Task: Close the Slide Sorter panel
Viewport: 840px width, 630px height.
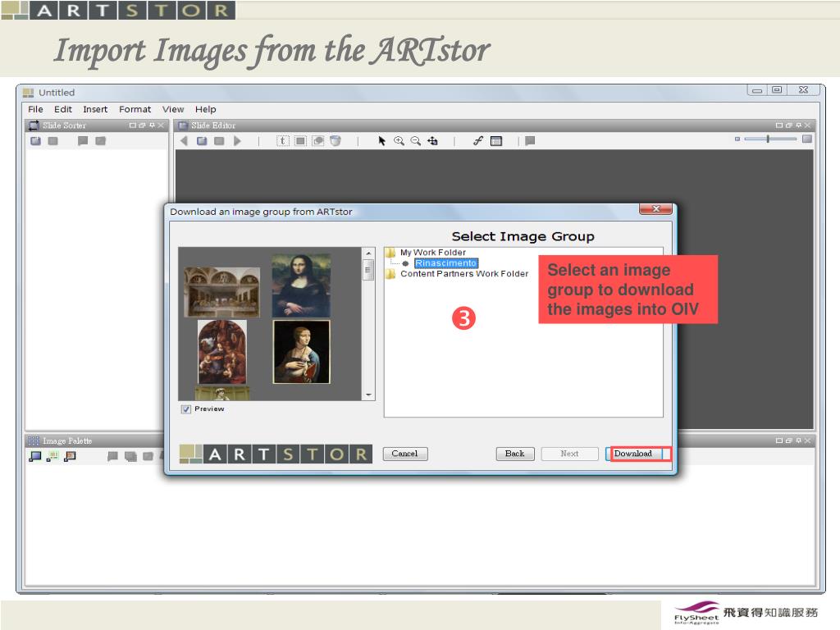Action: [162, 126]
